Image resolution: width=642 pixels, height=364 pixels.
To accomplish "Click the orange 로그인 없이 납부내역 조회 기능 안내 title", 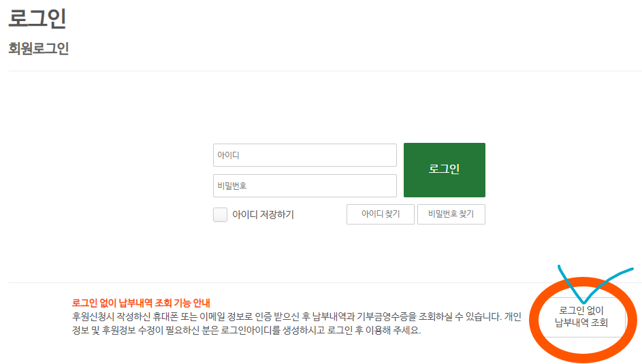I will click(141, 303).
